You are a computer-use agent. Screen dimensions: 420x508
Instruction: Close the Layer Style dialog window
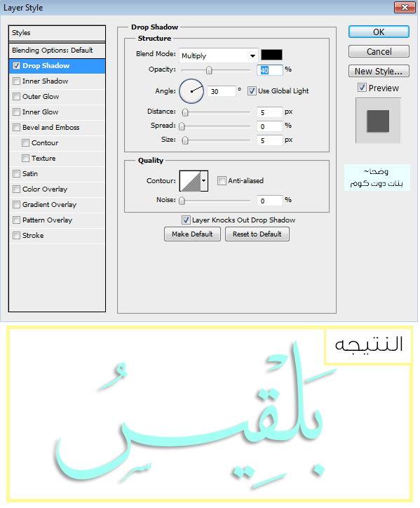(x=405, y=7)
